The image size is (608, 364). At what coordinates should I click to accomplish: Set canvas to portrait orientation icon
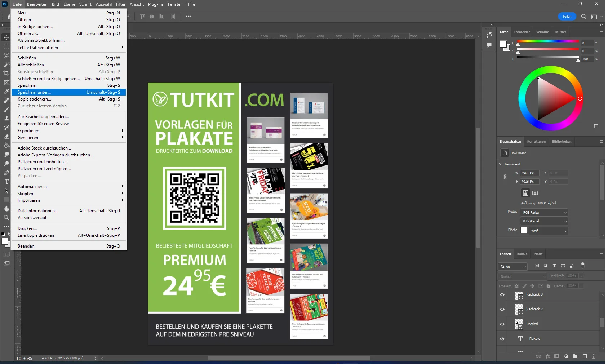pyautogui.click(x=525, y=193)
